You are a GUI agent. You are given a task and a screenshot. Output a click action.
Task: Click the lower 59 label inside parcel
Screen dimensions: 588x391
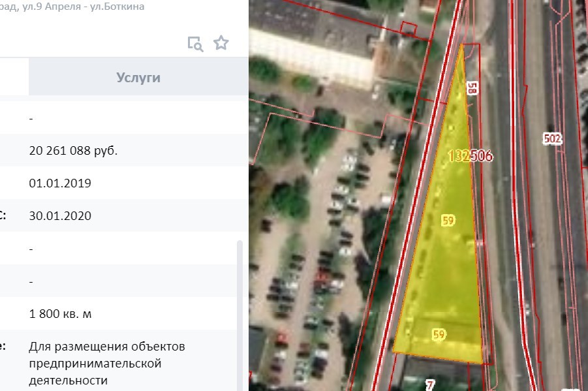(439, 334)
